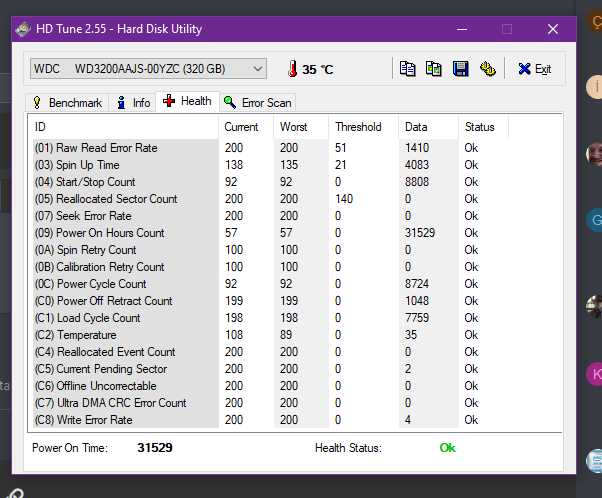Click the ID column header

click(124, 127)
